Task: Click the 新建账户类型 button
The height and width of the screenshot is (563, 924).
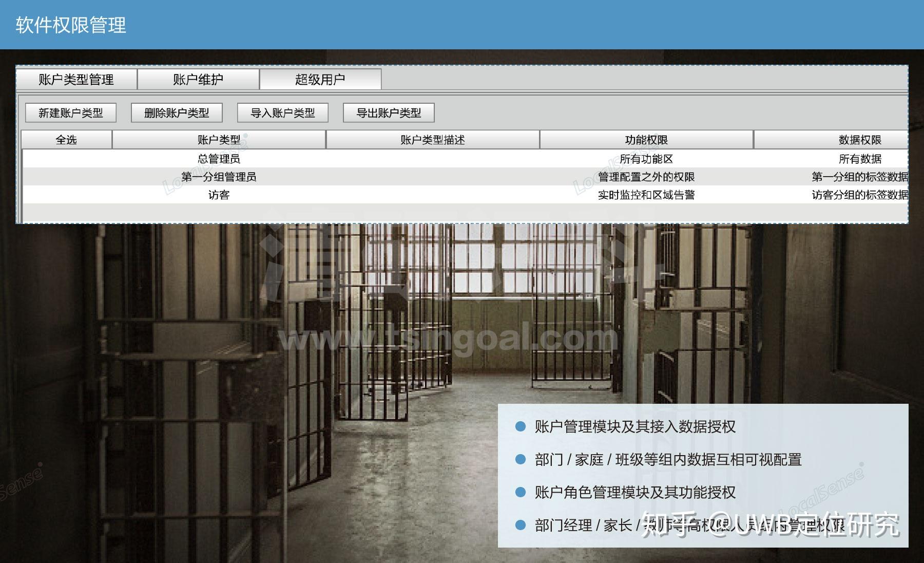Action: click(71, 113)
